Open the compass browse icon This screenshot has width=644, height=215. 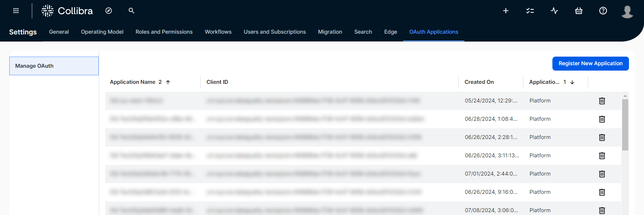pos(109,11)
